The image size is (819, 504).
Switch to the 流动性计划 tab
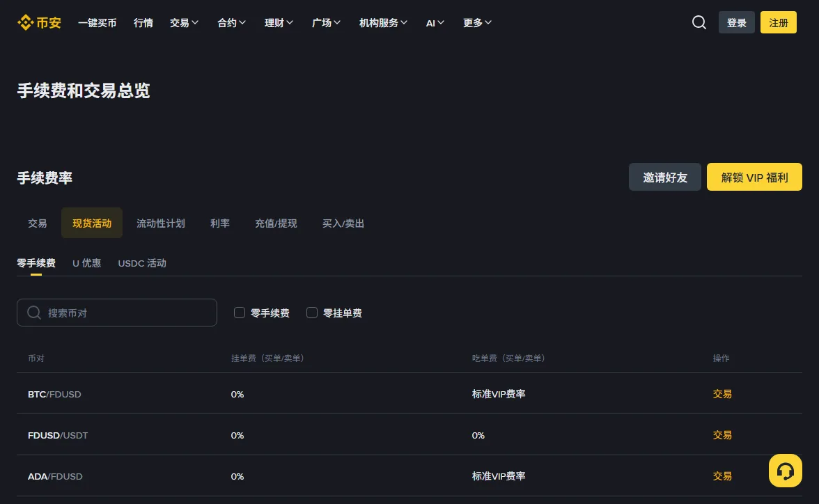tap(161, 223)
